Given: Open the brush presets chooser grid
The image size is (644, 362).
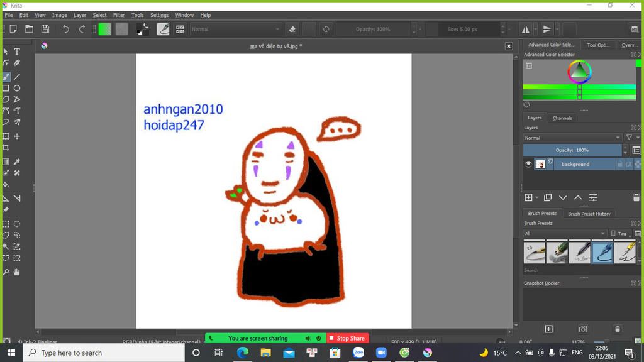Looking at the screenshot, I should [x=180, y=29].
